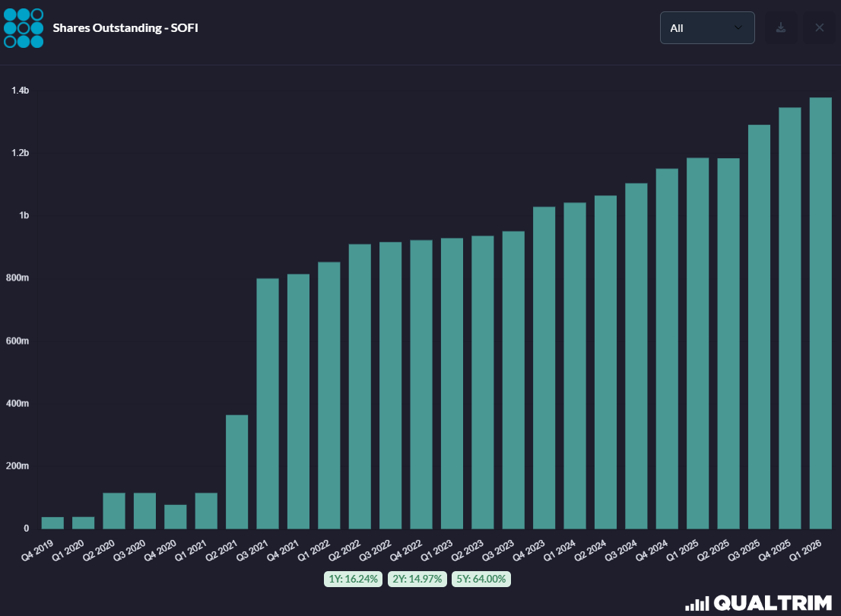841x616 pixels.
Task: Click the 400m y-axis label
Action: pyautogui.click(x=17, y=403)
